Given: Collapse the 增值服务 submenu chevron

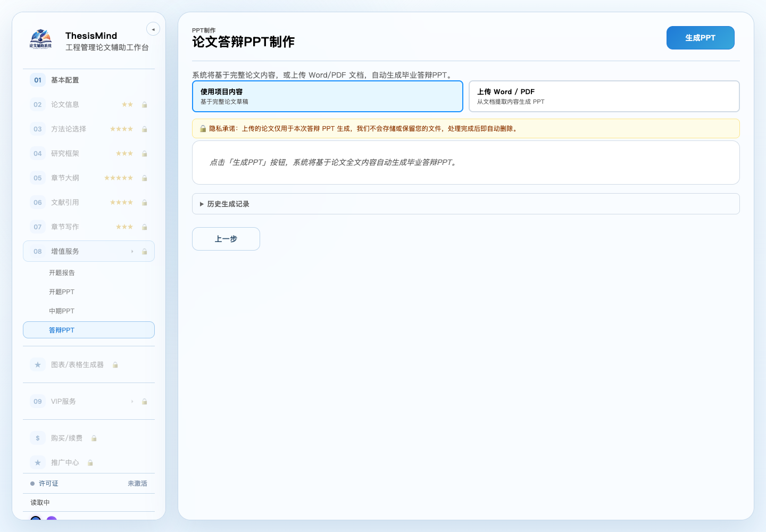Looking at the screenshot, I should click(132, 252).
